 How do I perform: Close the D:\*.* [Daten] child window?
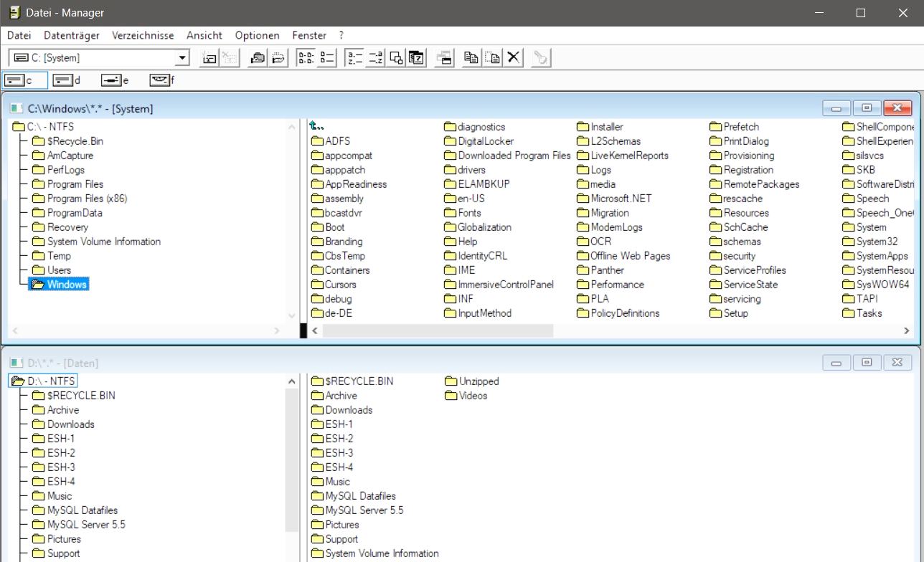[x=897, y=363]
